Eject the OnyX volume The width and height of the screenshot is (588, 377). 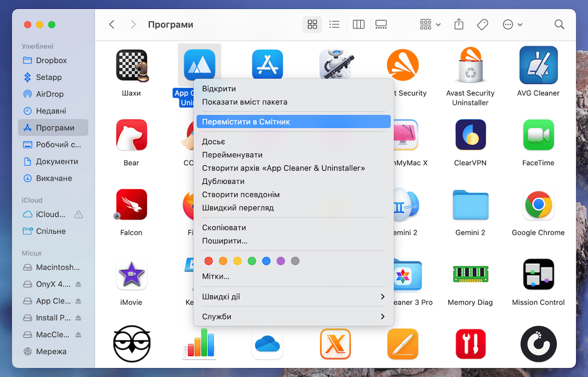click(x=78, y=284)
